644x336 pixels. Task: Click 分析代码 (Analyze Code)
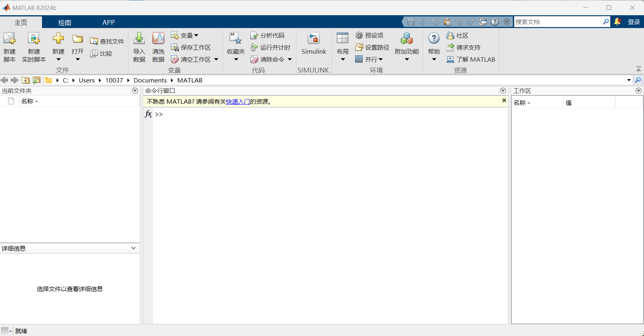[267, 35]
